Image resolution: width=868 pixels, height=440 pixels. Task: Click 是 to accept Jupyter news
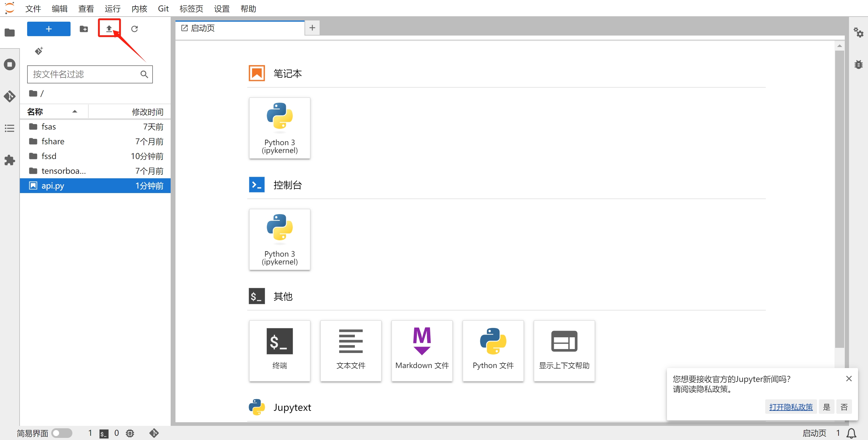tap(826, 407)
